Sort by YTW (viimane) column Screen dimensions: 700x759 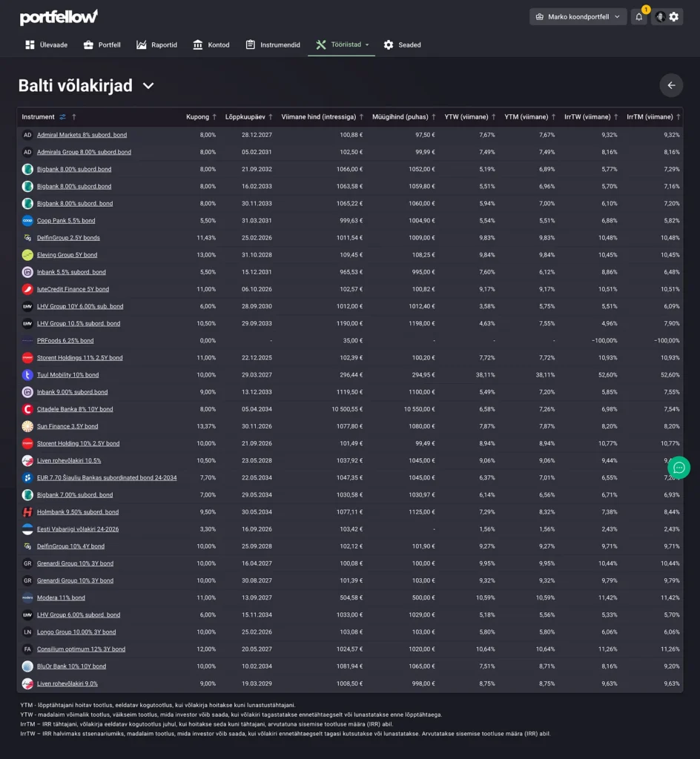click(x=470, y=116)
